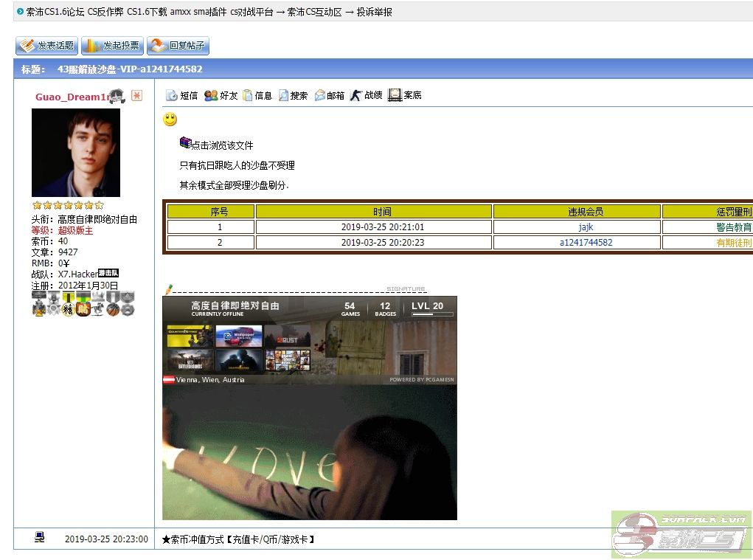Reply to the thread via 回复帖子
This screenshot has height=560, width=753.
pos(178,46)
